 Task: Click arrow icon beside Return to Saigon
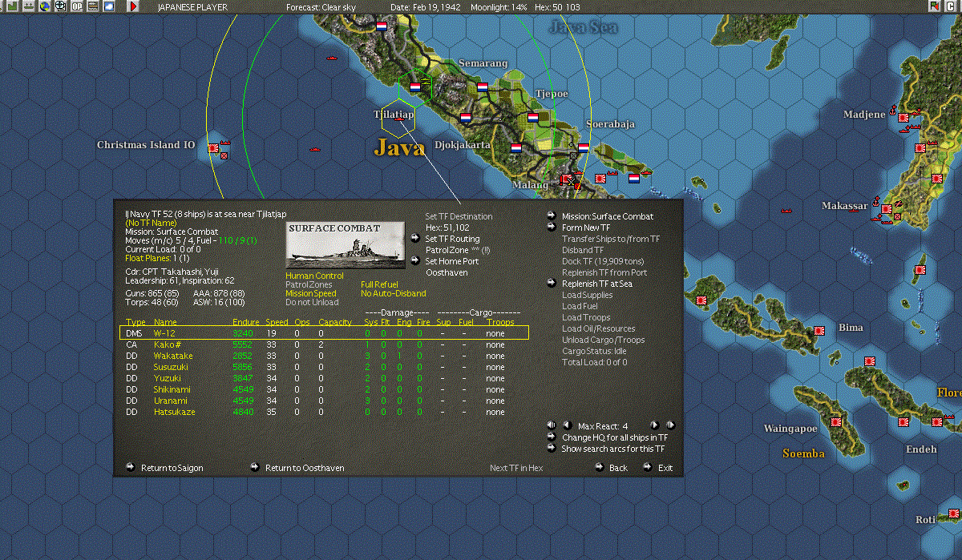(131, 467)
